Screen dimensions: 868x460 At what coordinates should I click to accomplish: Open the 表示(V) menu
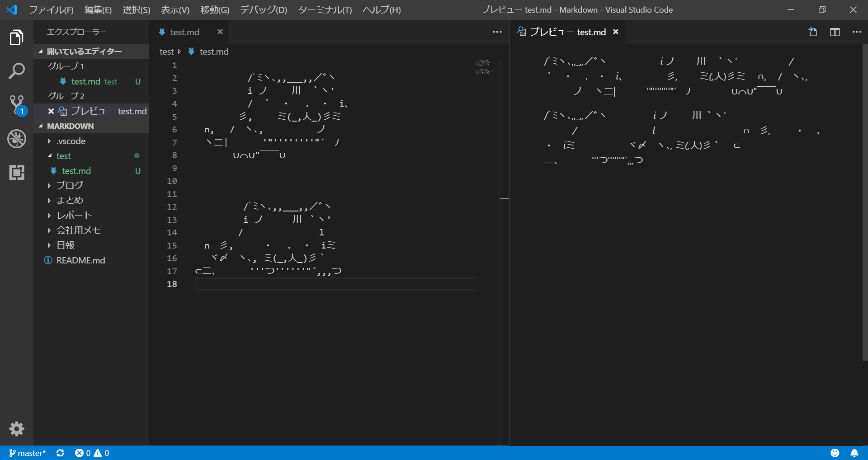[x=175, y=9]
